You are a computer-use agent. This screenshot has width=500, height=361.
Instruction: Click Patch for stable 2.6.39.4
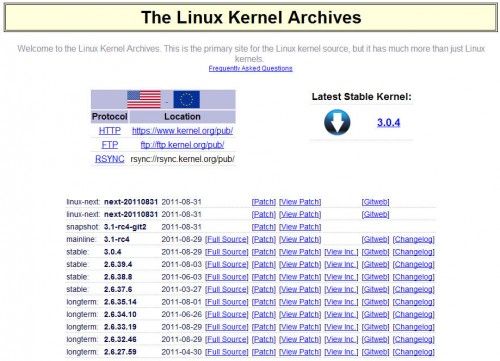[264, 264]
